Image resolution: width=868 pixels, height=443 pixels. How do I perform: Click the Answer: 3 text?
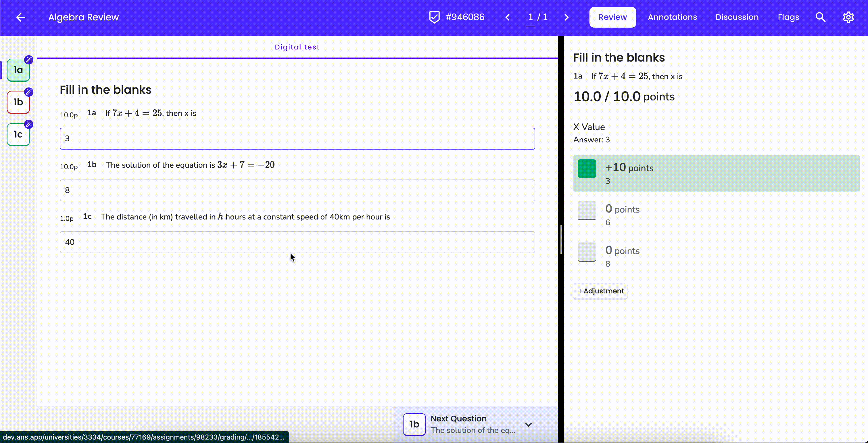click(x=591, y=140)
